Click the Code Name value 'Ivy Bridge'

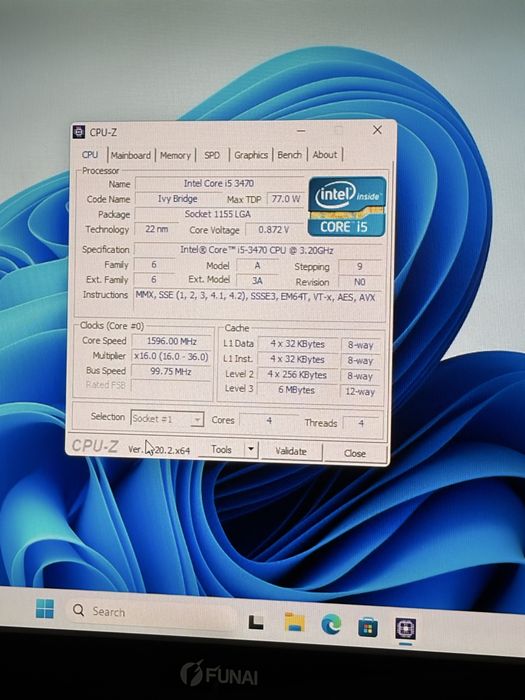[177, 199]
